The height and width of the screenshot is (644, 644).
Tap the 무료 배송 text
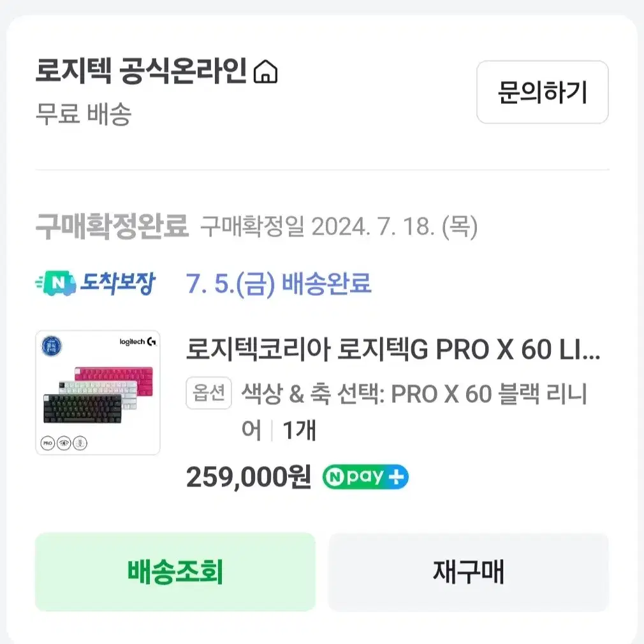point(84,113)
